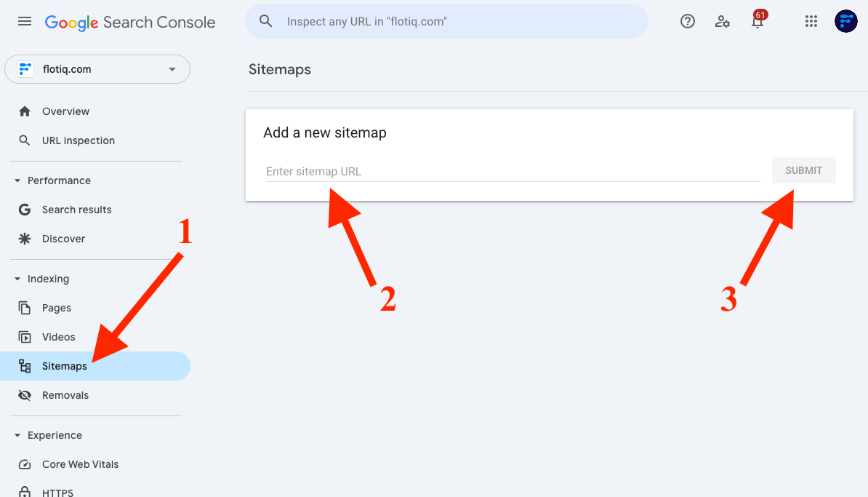The width and height of the screenshot is (868, 497).
Task: Click the Videos play icon
Action: click(25, 337)
